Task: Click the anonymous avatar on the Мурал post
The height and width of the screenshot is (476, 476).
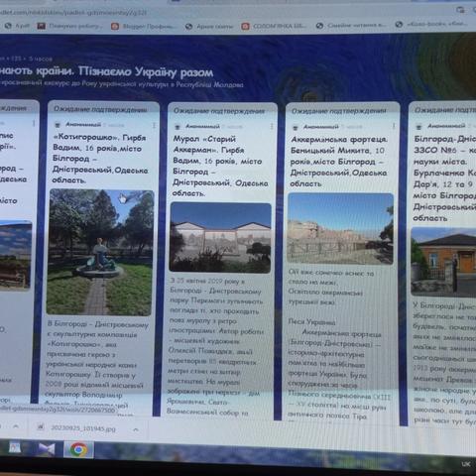Action: tap(178, 126)
